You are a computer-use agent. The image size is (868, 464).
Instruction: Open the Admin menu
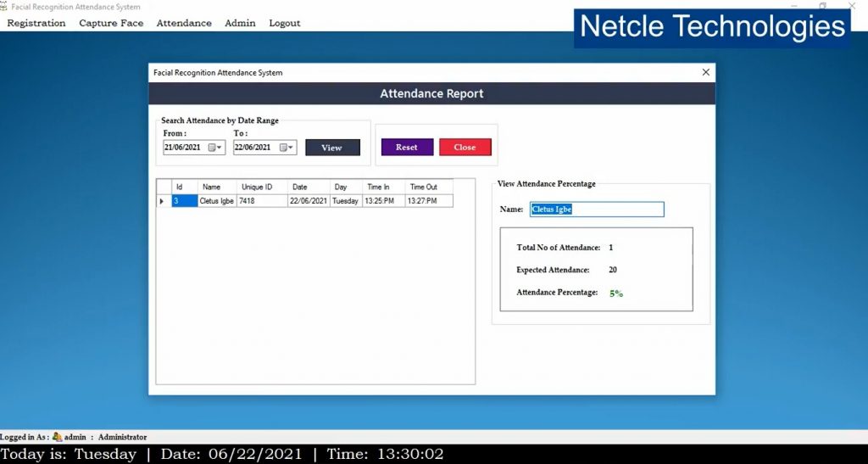[240, 23]
